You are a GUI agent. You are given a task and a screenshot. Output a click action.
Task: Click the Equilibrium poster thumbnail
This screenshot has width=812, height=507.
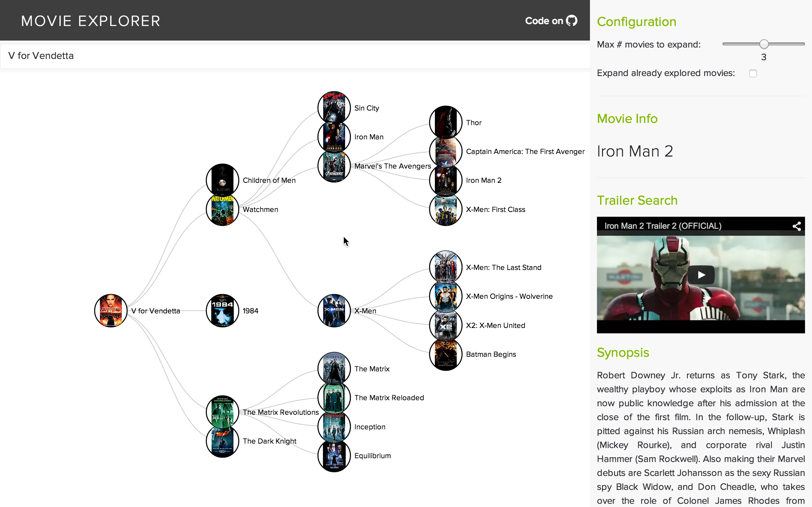[334, 455]
